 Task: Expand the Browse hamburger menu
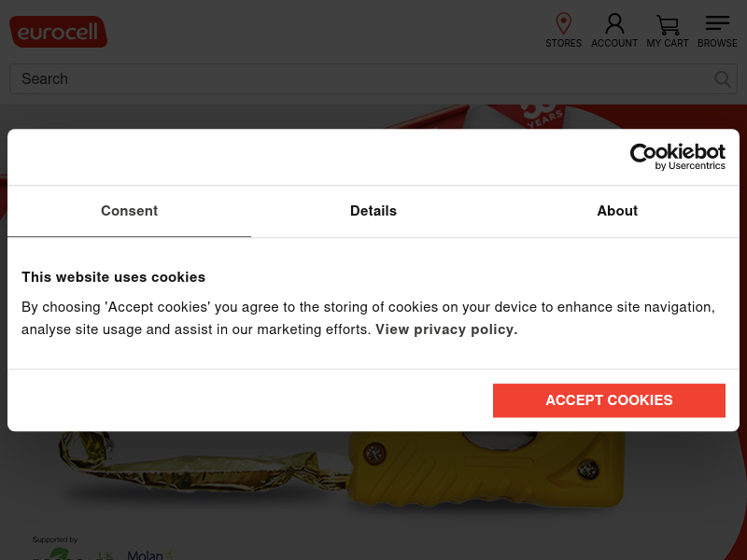(717, 23)
